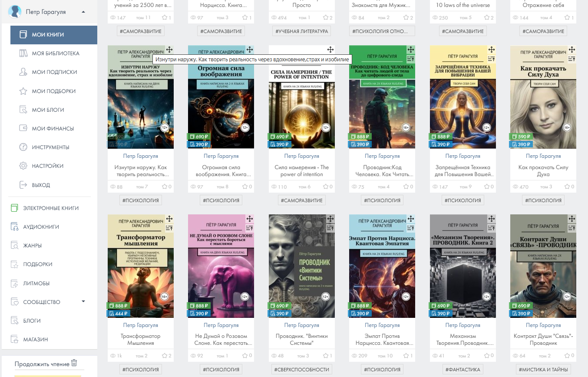Image resolution: width=588 pixels, height=377 pixels.
Task: Click the trash icon beside Продолжить чтение
Action: pyautogui.click(x=74, y=363)
